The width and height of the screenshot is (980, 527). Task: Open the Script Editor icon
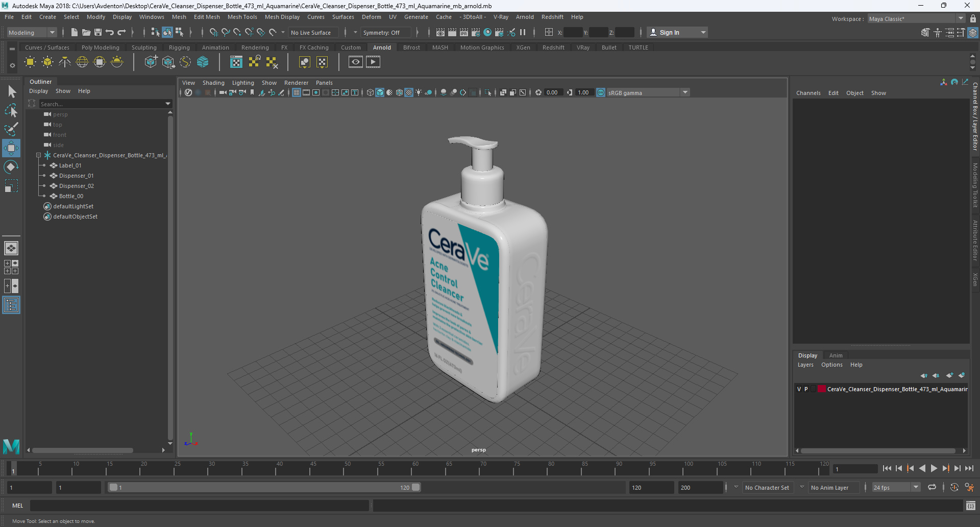(x=971, y=506)
